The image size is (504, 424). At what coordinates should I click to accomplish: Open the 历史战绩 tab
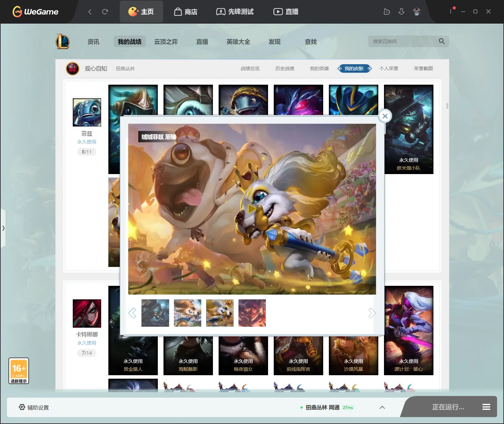(x=285, y=68)
